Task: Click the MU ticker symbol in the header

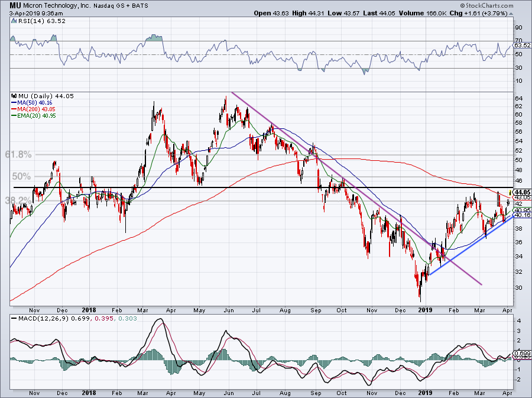Action: tap(15, 5)
